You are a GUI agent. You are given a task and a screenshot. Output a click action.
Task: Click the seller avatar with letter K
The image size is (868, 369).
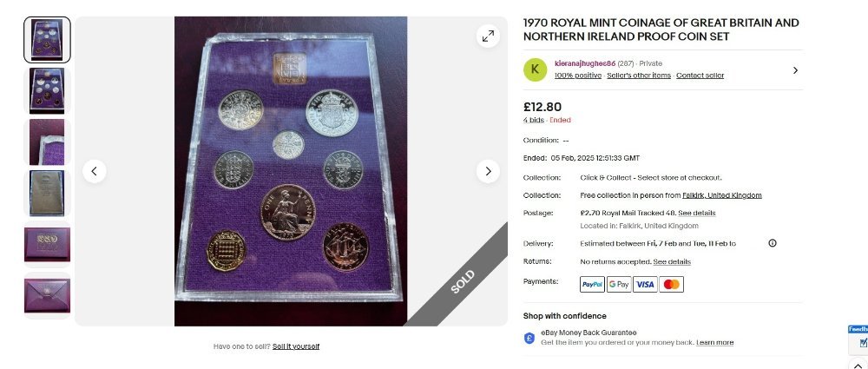coord(535,69)
